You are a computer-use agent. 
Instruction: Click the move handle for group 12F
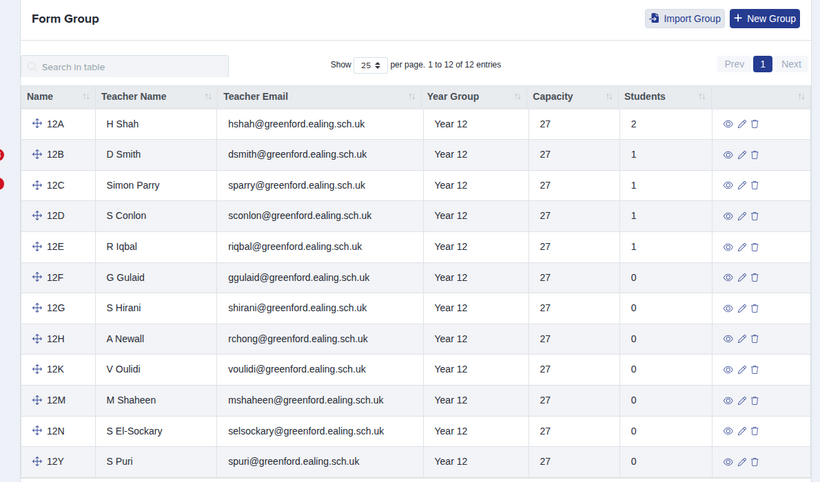pyautogui.click(x=37, y=277)
